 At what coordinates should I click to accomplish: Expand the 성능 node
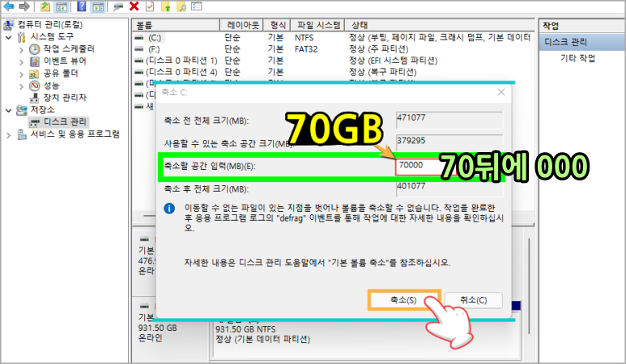pos(22,87)
